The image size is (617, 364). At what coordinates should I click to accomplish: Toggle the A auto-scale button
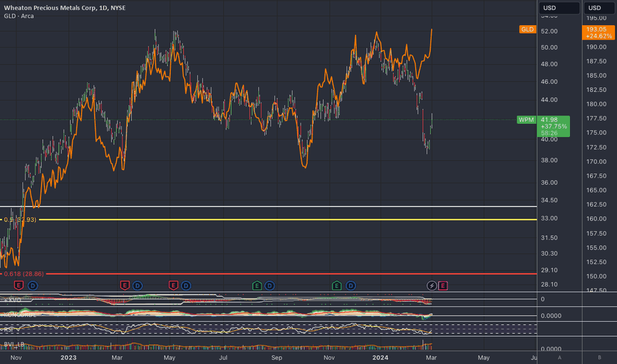(x=559, y=357)
